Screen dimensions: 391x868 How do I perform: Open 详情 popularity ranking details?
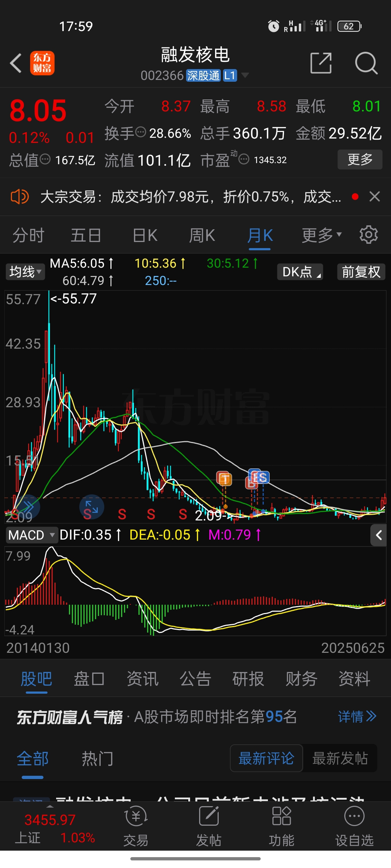[x=357, y=716]
